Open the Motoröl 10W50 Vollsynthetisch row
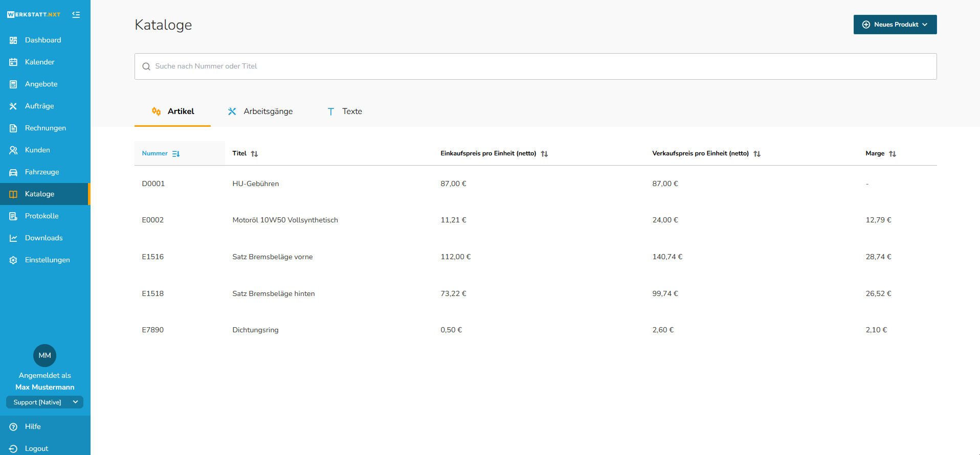 pyautogui.click(x=536, y=220)
